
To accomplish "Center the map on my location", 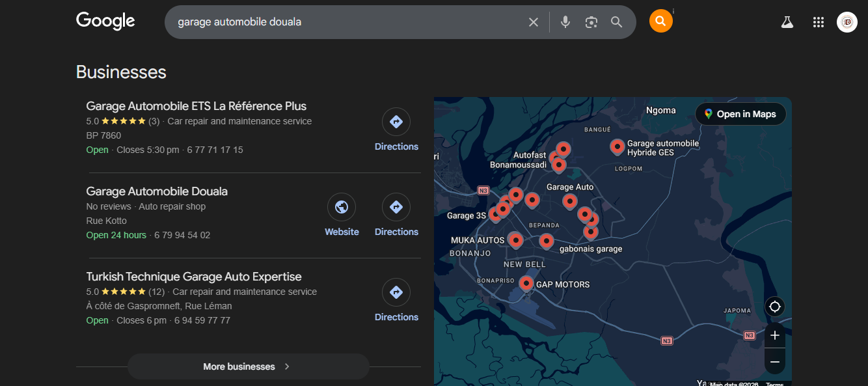I will 775,307.
